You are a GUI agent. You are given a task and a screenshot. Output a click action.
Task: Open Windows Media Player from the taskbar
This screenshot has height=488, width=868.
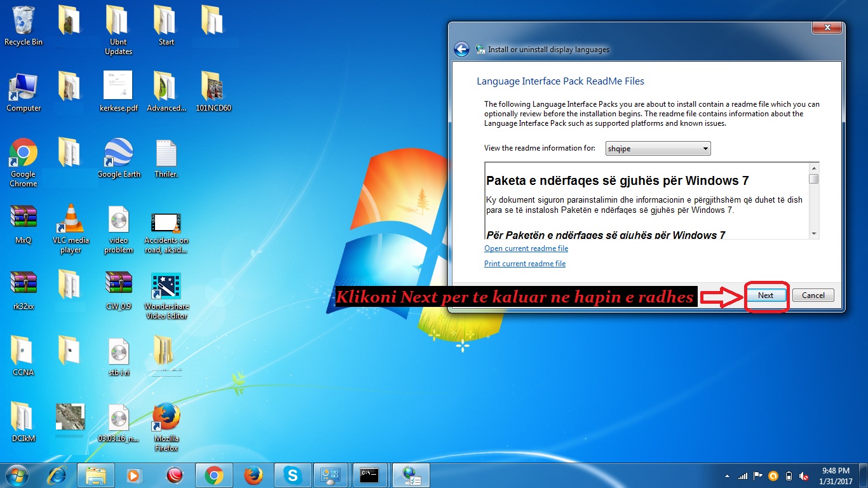(134, 475)
